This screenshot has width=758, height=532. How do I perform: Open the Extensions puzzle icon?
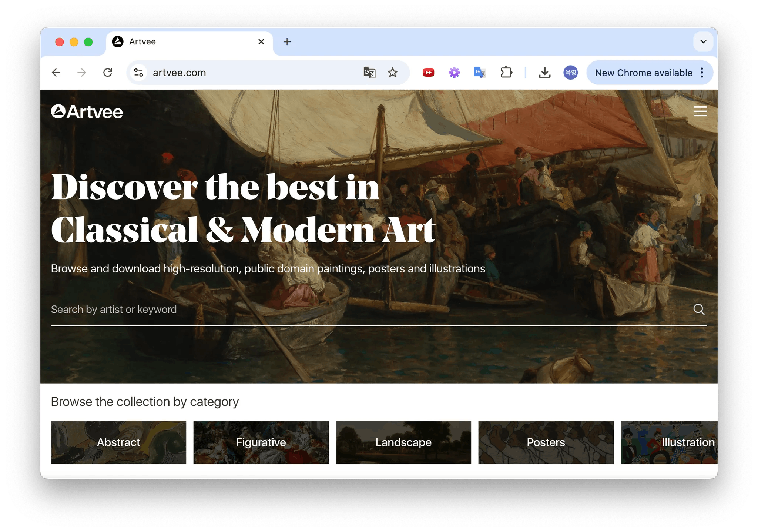click(x=506, y=73)
